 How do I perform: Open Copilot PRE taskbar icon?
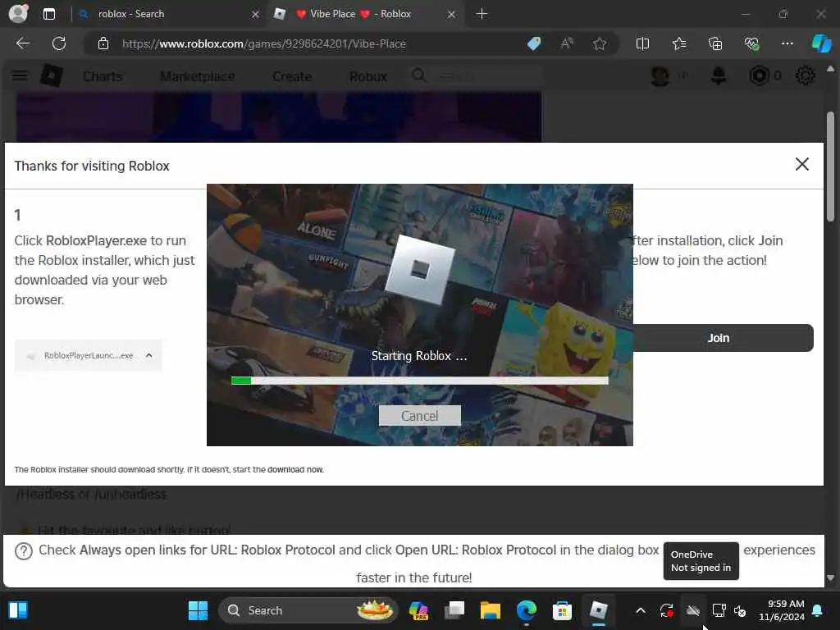pyautogui.click(x=418, y=610)
